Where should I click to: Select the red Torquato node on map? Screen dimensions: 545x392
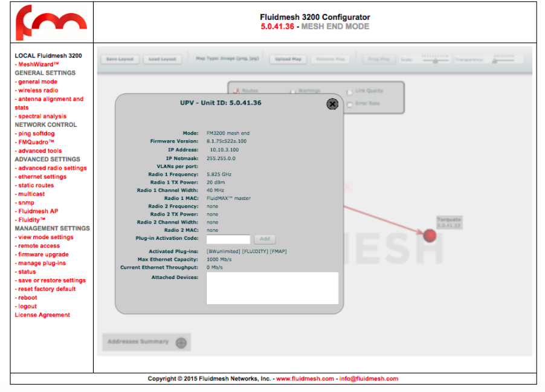(x=430, y=236)
